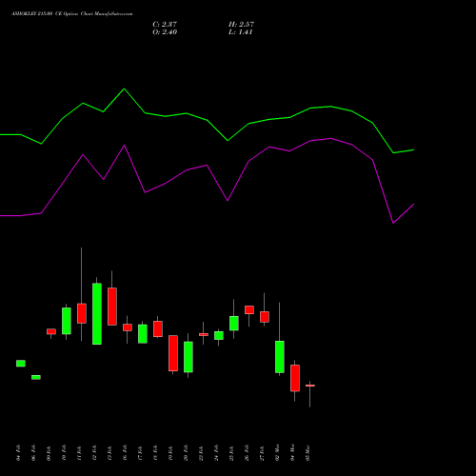476x476 pixels.
Task: Click the 27 Feb date label
Action: coord(262,453)
